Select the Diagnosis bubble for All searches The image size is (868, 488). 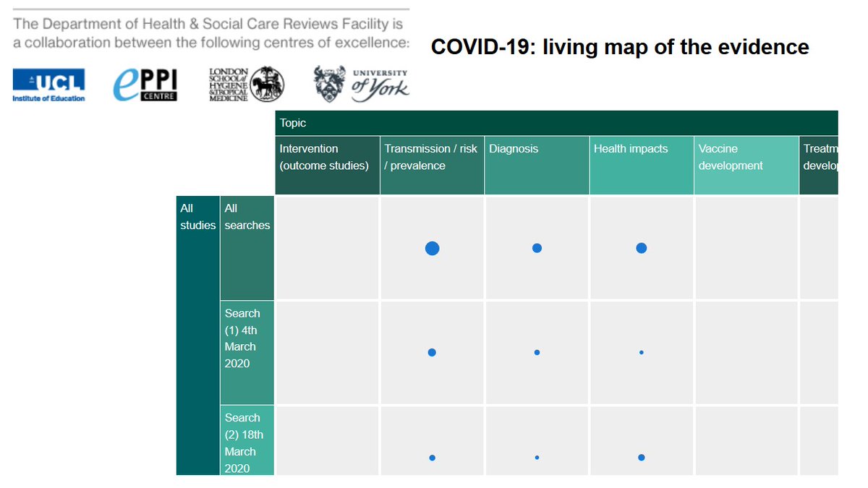(x=537, y=248)
